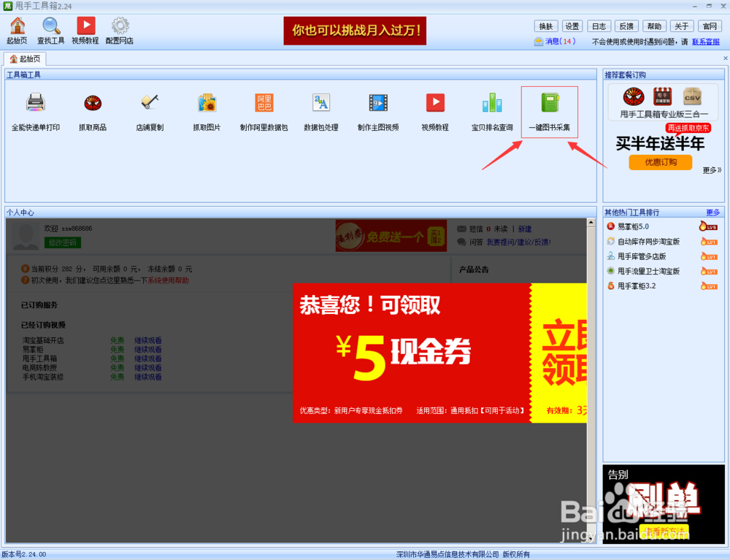Open the 联系客服 link
This screenshot has width=730, height=560.
[706, 42]
